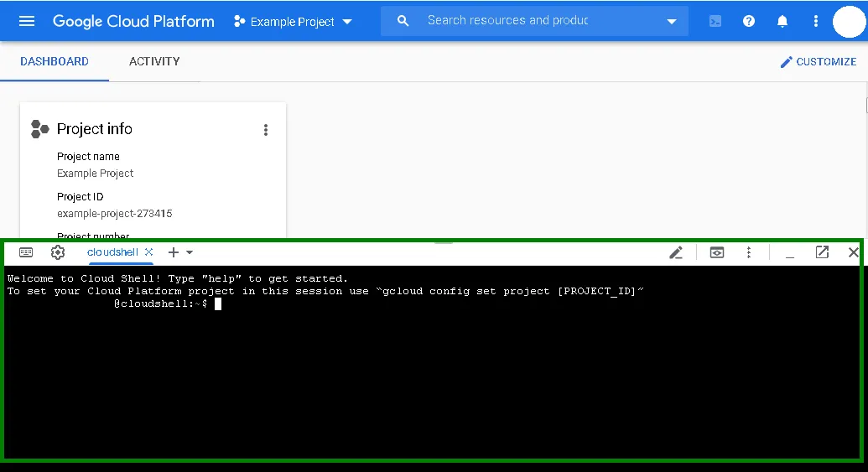
Task: Open Cloud Shell terminal settings gear
Action: (58, 252)
